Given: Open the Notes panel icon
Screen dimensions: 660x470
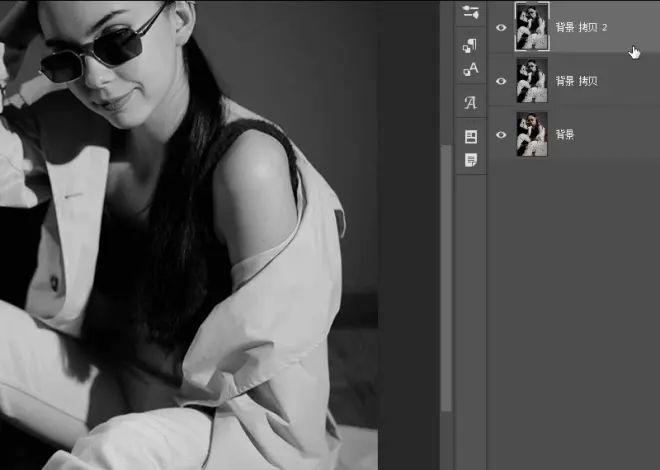Looking at the screenshot, I should [471, 160].
